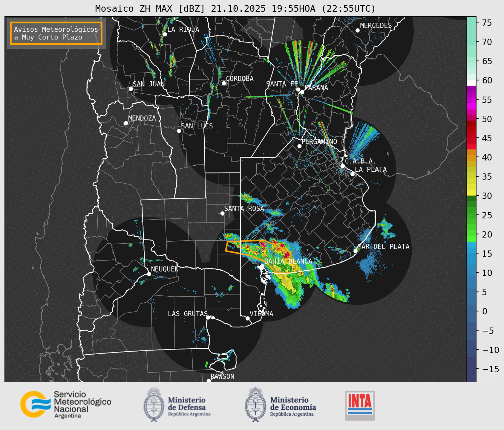Screen dimensions: 504x430
Task: Click the white dot marking Neuquén
Action: click(x=149, y=274)
